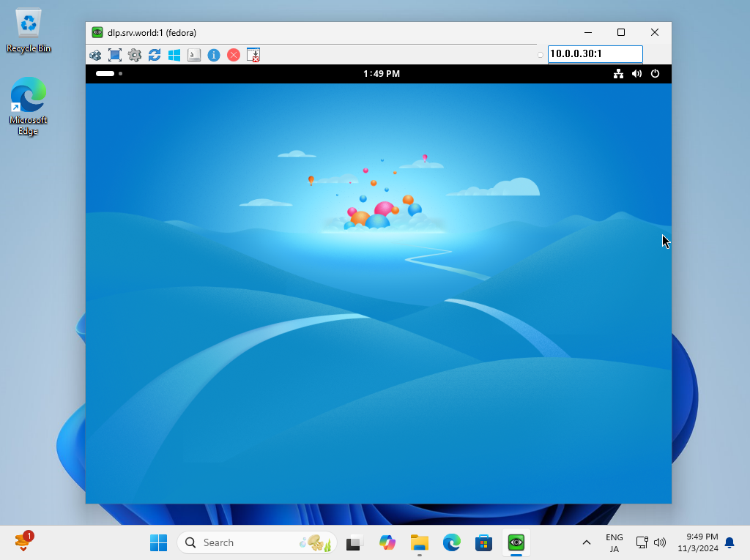Switch the ENG JA input language
The image size is (750, 560).
click(x=615, y=542)
